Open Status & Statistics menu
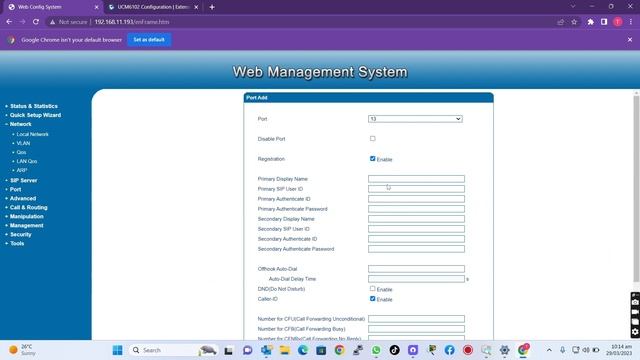 point(34,106)
